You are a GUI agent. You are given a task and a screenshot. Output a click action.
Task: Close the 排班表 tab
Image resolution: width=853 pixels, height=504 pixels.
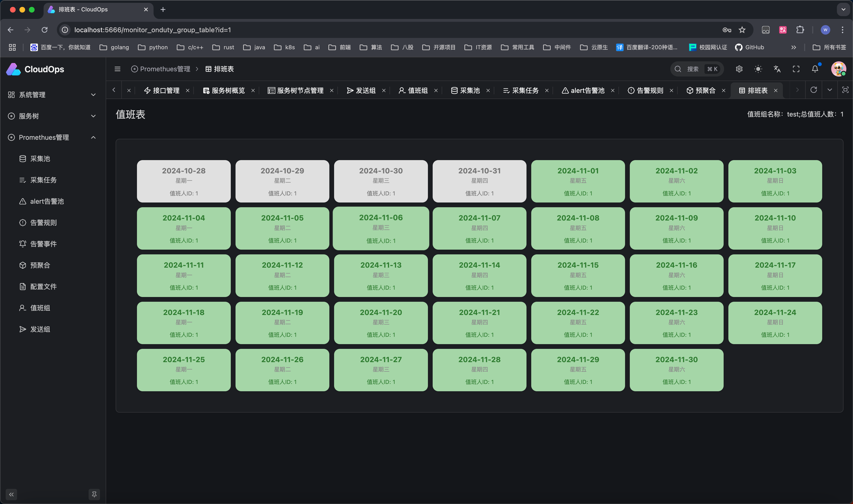[776, 90]
